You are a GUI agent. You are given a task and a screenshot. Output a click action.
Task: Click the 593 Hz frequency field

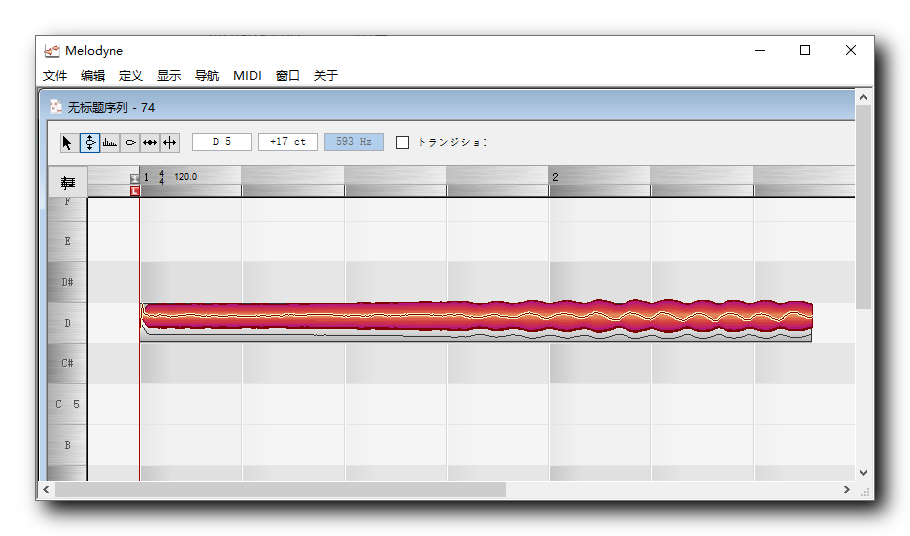[354, 142]
